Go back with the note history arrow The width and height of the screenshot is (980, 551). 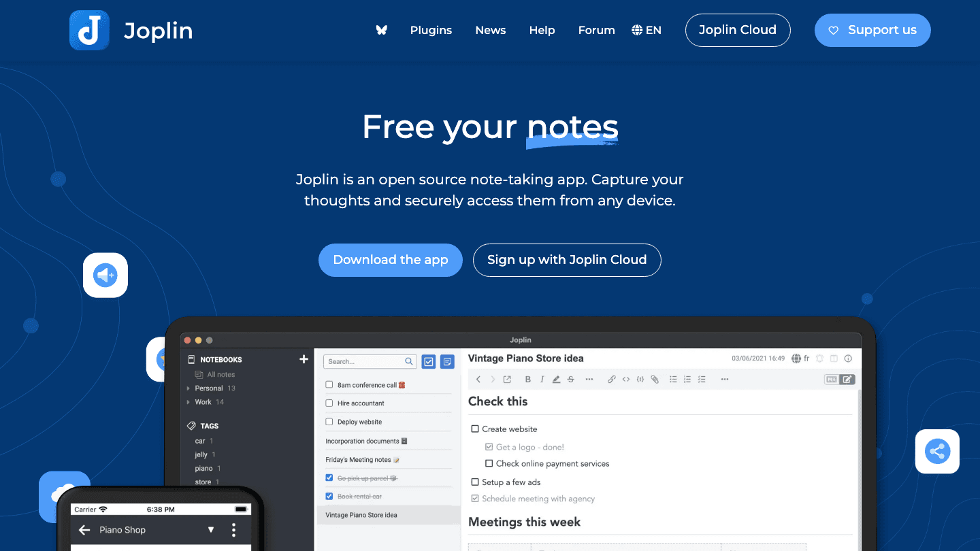(x=478, y=380)
